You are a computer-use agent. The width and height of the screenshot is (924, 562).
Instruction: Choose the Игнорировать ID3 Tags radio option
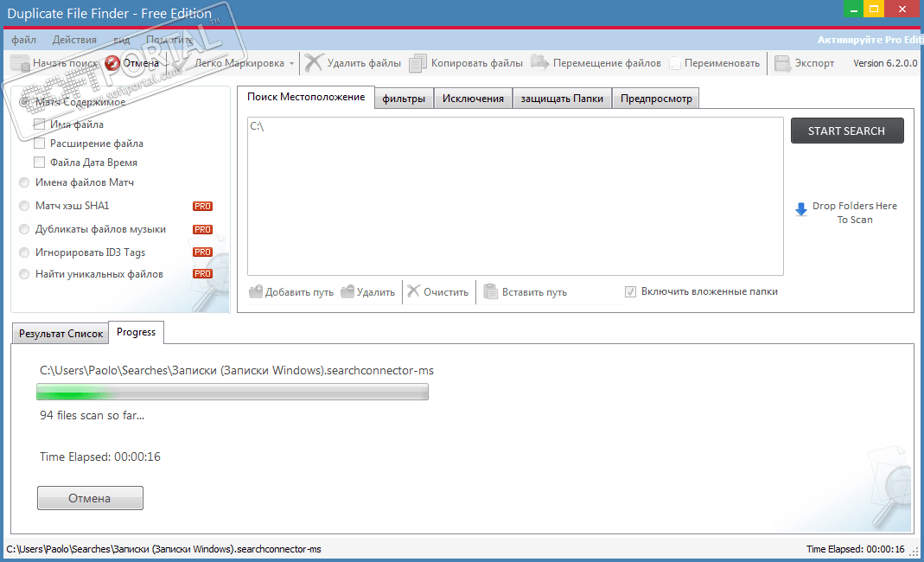(x=24, y=252)
